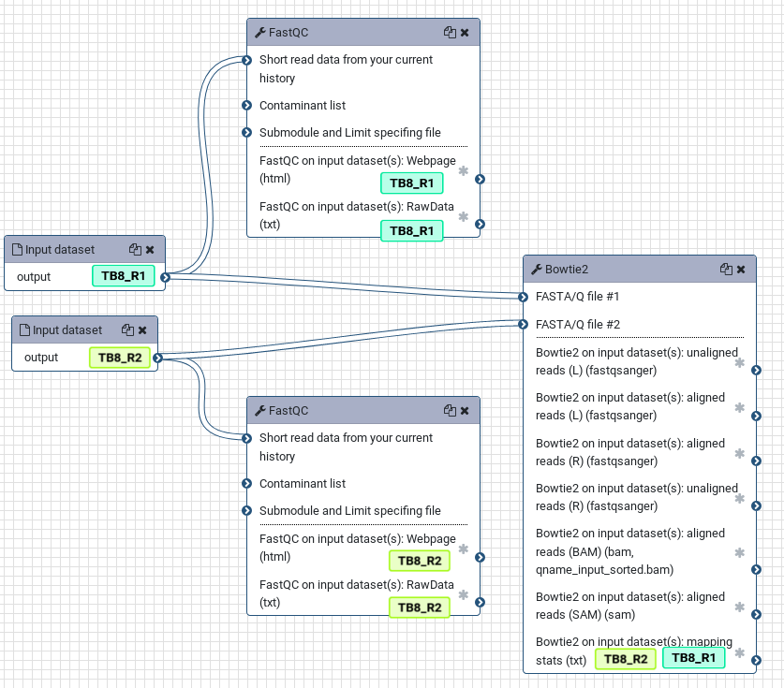Click the wrench icon on the bottom FastQC title

[260, 411]
